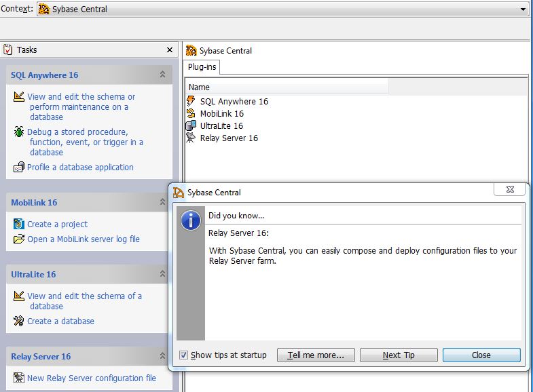Select the Plug-ins tab

coord(202,67)
